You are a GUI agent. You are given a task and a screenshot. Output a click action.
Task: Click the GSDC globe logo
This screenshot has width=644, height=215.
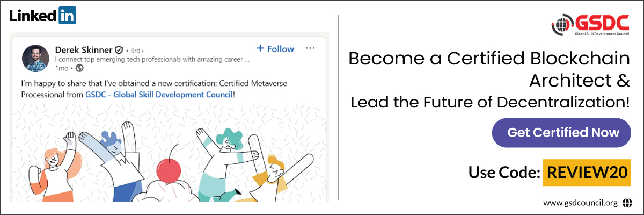560,25
